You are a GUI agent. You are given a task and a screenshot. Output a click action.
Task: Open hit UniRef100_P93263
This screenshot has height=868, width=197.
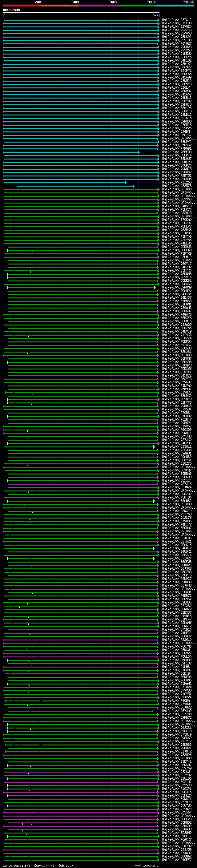pyautogui.click(x=177, y=50)
